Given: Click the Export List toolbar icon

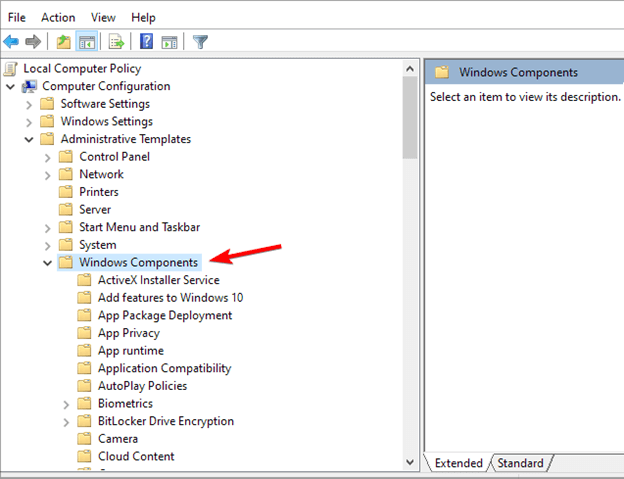Looking at the screenshot, I should point(116,41).
